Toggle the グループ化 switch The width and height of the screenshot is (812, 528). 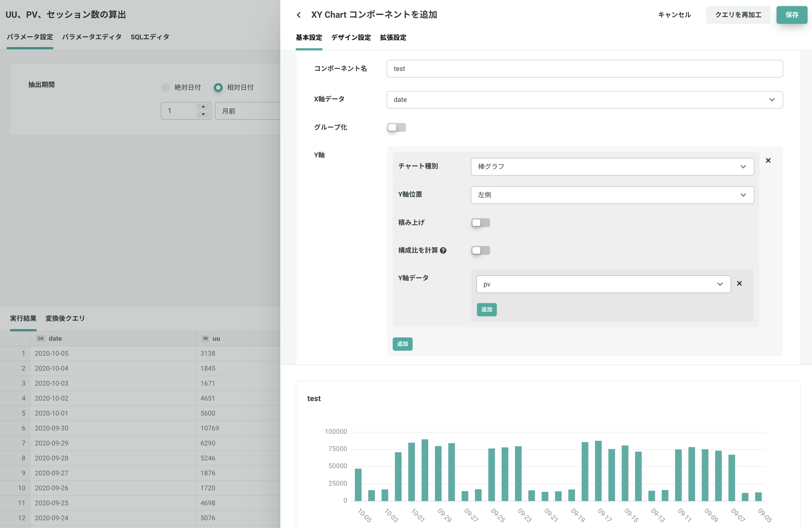tap(397, 127)
